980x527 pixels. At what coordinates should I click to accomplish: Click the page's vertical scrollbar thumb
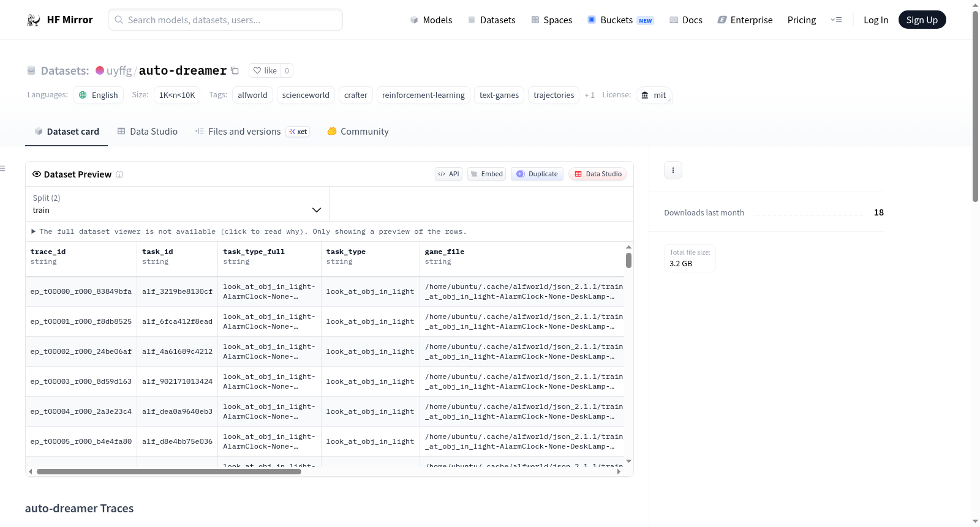[975, 106]
